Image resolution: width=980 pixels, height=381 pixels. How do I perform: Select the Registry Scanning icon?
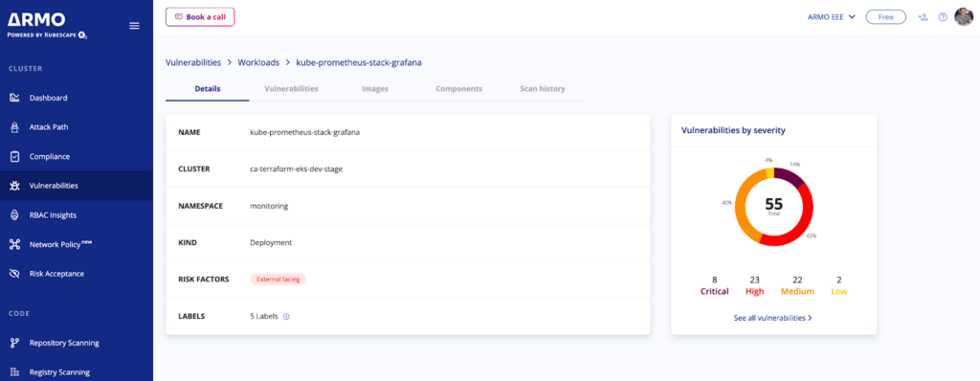pyautogui.click(x=15, y=372)
